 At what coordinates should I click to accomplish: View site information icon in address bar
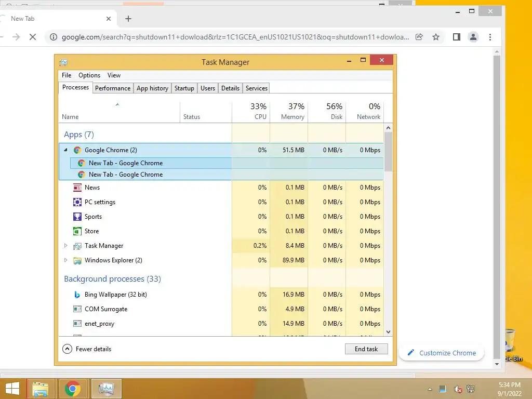click(54, 37)
